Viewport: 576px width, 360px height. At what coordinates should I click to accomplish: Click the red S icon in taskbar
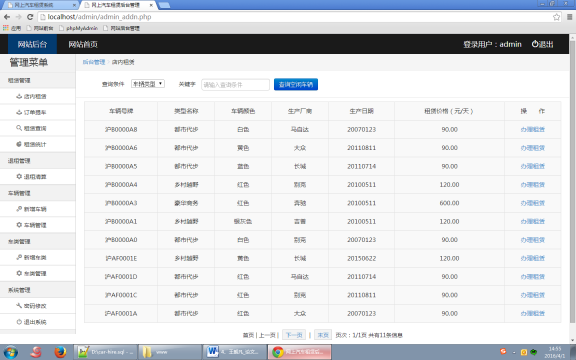36,352
